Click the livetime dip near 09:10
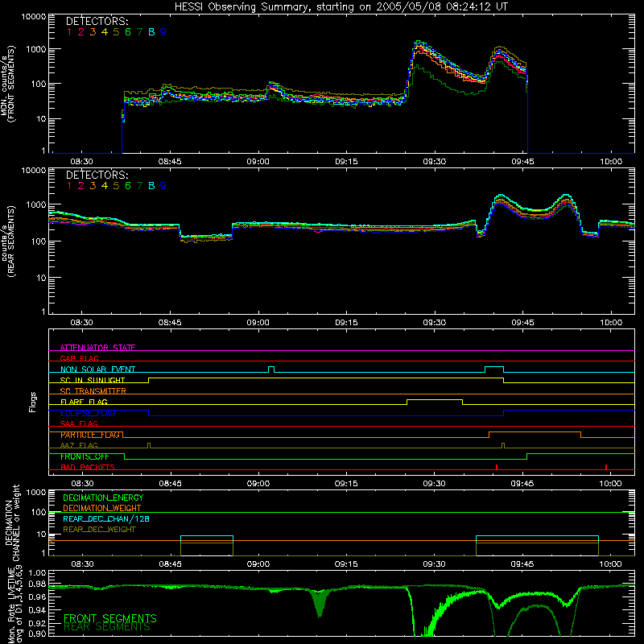Image resolution: width=644 pixels, height=644 pixels. point(319,604)
